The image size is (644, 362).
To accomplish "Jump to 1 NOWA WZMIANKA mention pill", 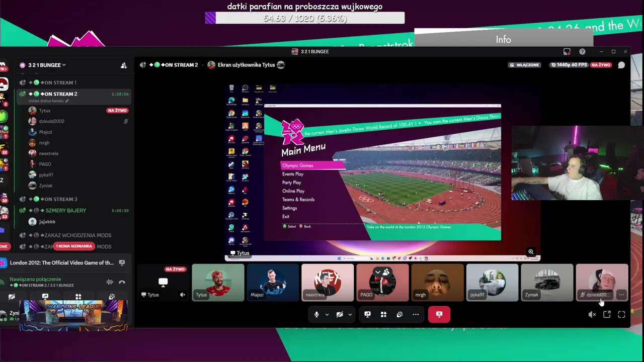I will [74, 246].
